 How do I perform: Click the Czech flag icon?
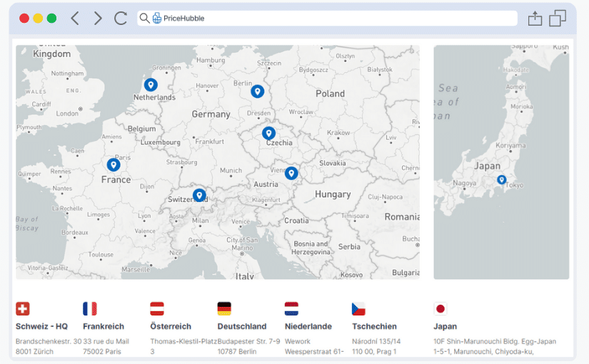coord(358,309)
